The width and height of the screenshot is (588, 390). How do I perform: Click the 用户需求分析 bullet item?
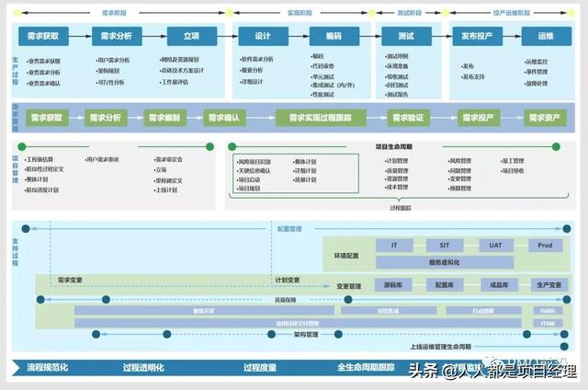click(113, 60)
